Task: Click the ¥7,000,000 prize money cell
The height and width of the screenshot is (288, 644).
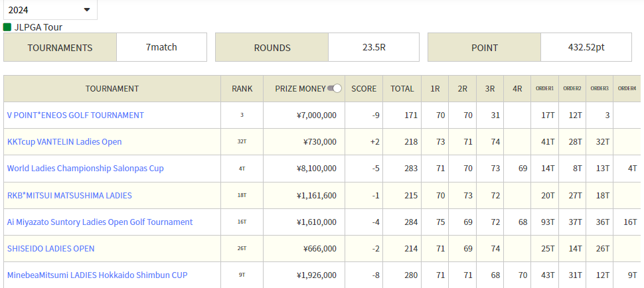Action: click(x=304, y=115)
